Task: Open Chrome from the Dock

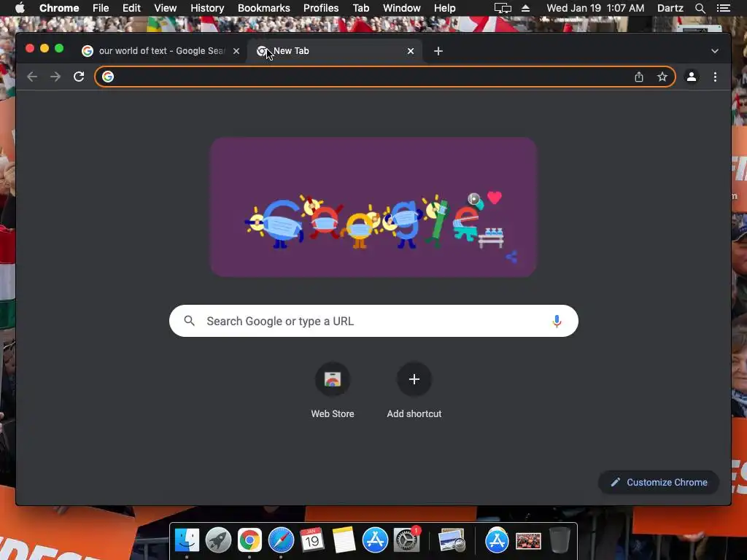Action: [x=249, y=540]
